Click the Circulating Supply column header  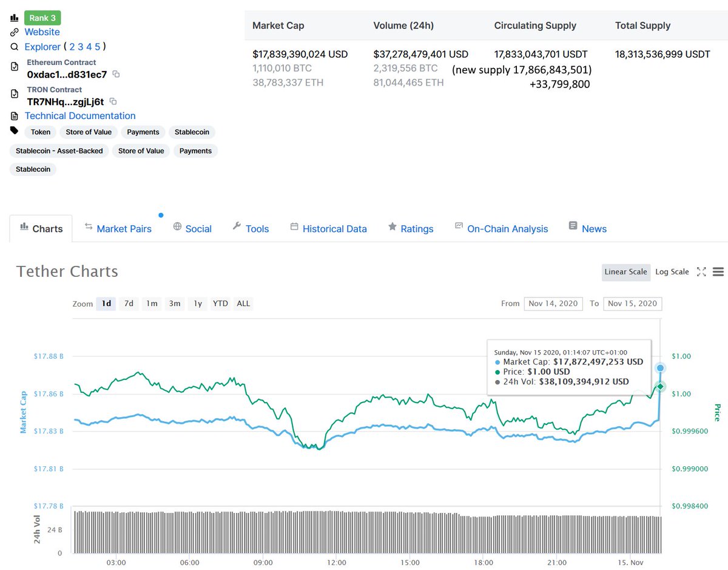pyautogui.click(x=535, y=25)
